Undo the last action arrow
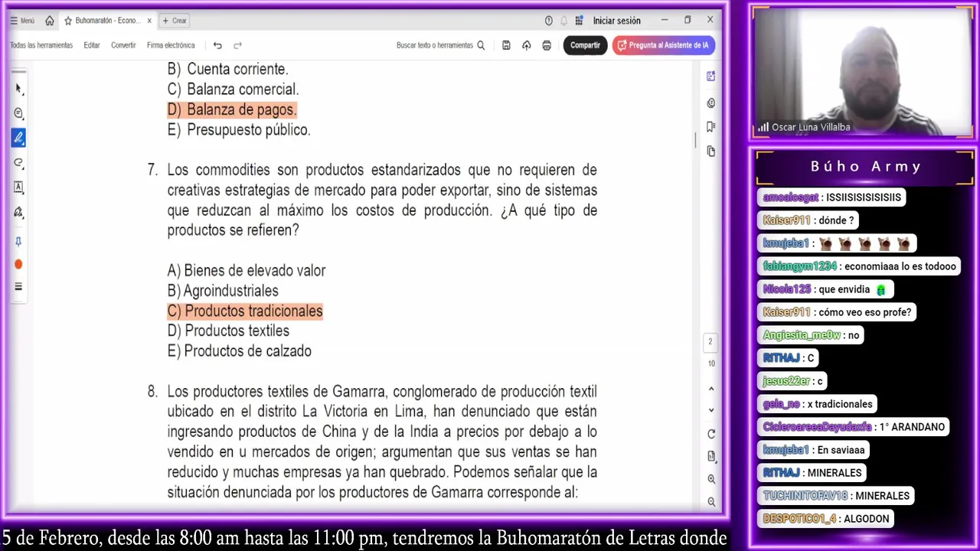The width and height of the screenshot is (980, 551). coord(217,45)
